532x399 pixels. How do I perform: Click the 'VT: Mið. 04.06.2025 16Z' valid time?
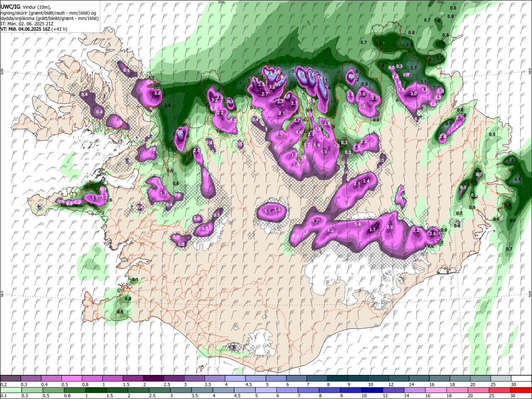(x=25, y=29)
